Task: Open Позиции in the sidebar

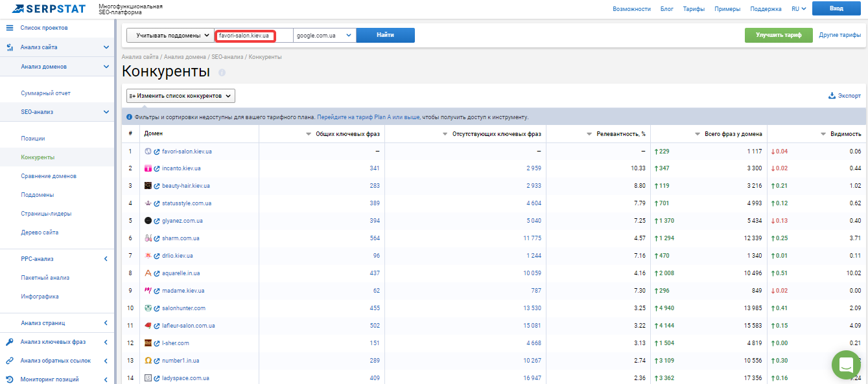Action: (33, 139)
